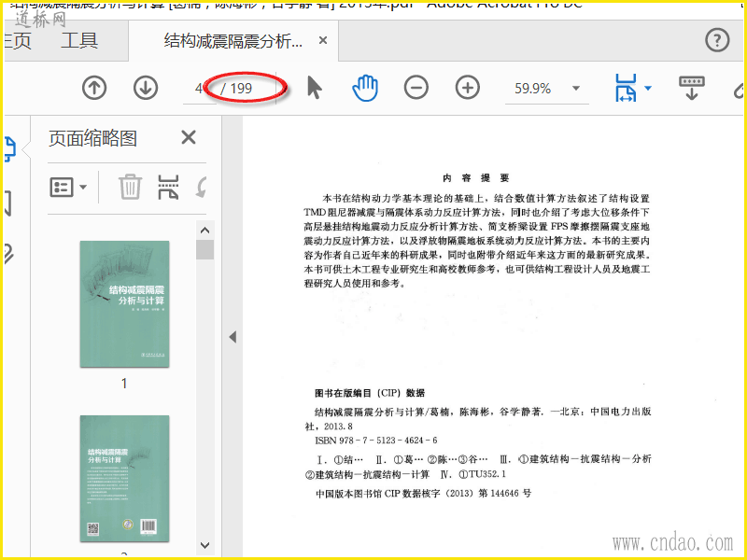Viewport: 747px width, 560px height.
Task: Select page 1 cover thumbnail
Action: [125, 304]
